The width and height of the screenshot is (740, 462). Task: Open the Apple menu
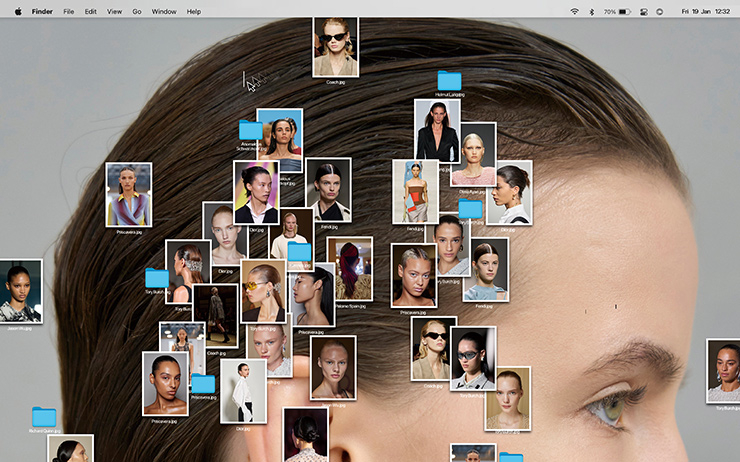tap(18, 11)
